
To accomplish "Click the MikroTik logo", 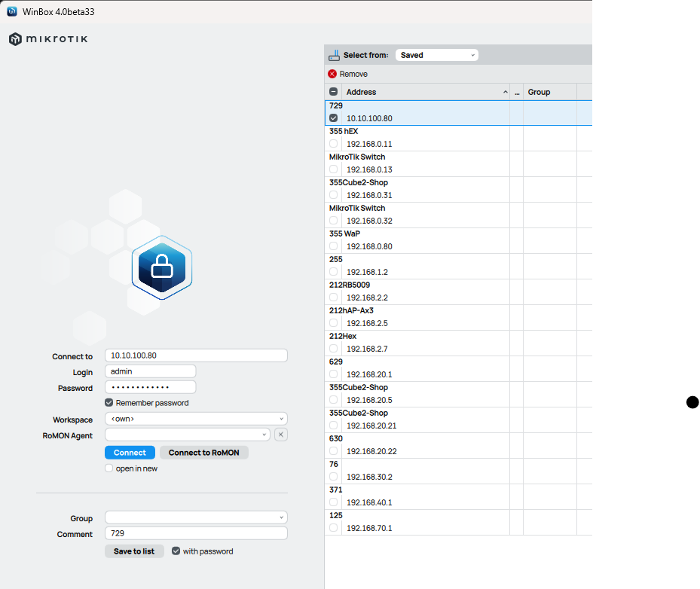I will tap(48, 39).
